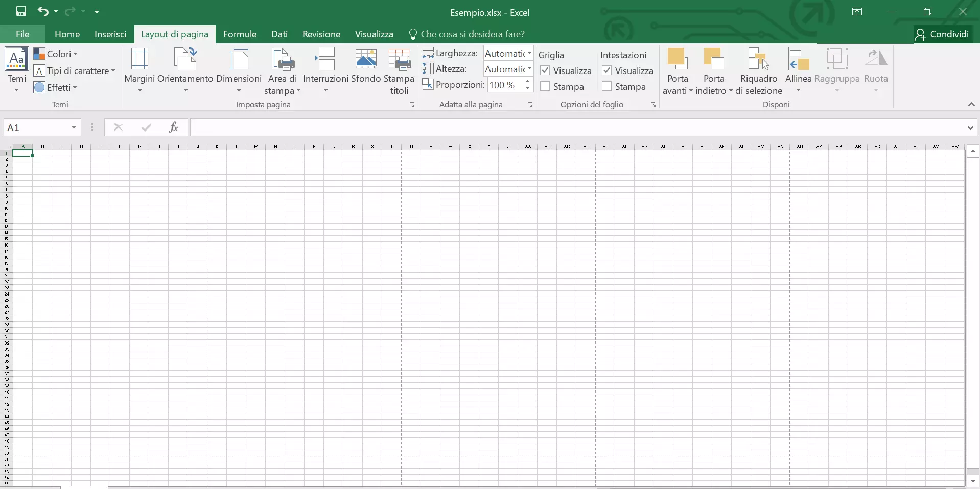Click the Condividi share button
The image size is (980, 489).
(x=943, y=34)
